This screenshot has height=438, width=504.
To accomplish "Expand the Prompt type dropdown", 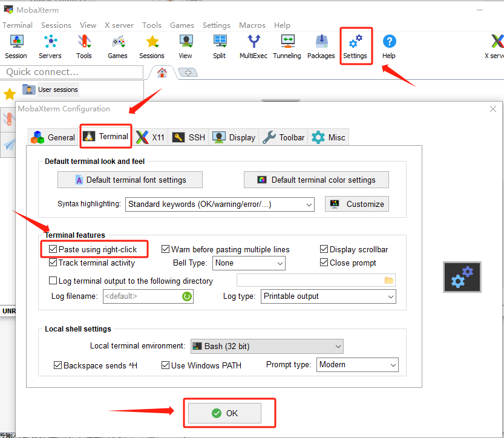I will [357, 365].
